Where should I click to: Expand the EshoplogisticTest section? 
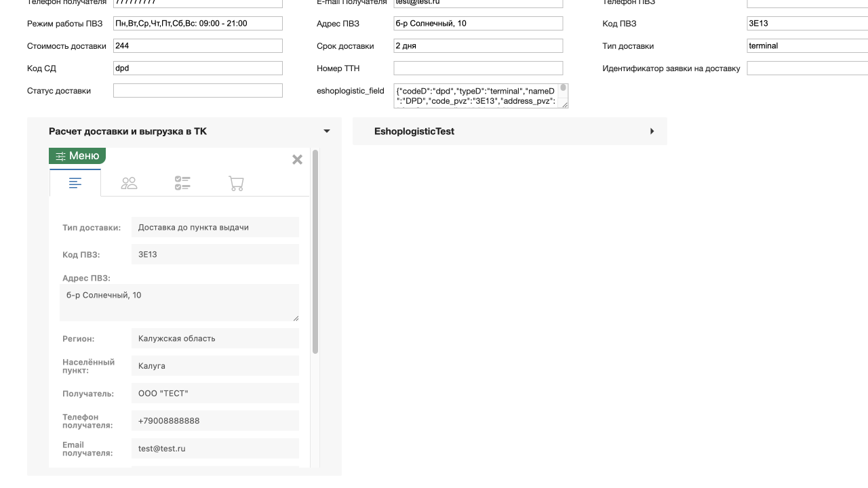tap(652, 131)
